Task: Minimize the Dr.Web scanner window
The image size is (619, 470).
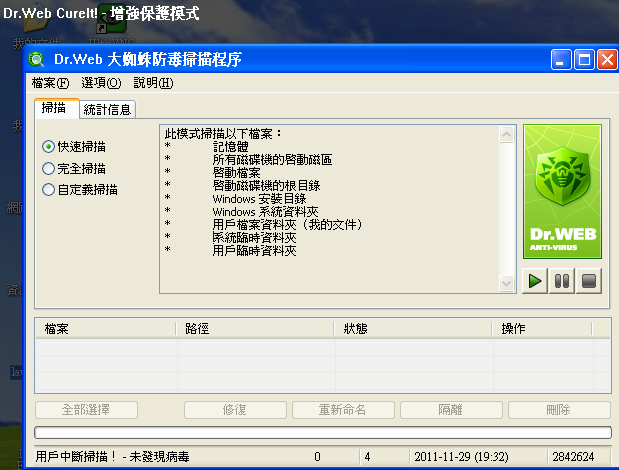Action: (x=561, y=60)
